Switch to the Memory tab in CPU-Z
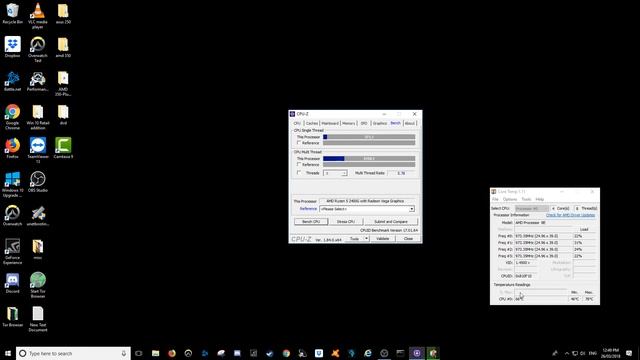This screenshot has height=360, width=640. (x=349, y=123)
